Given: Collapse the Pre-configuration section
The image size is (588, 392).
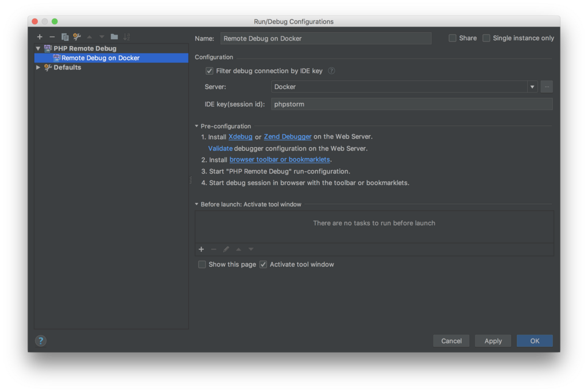Looking at the screenshot, I should (196, 126).
